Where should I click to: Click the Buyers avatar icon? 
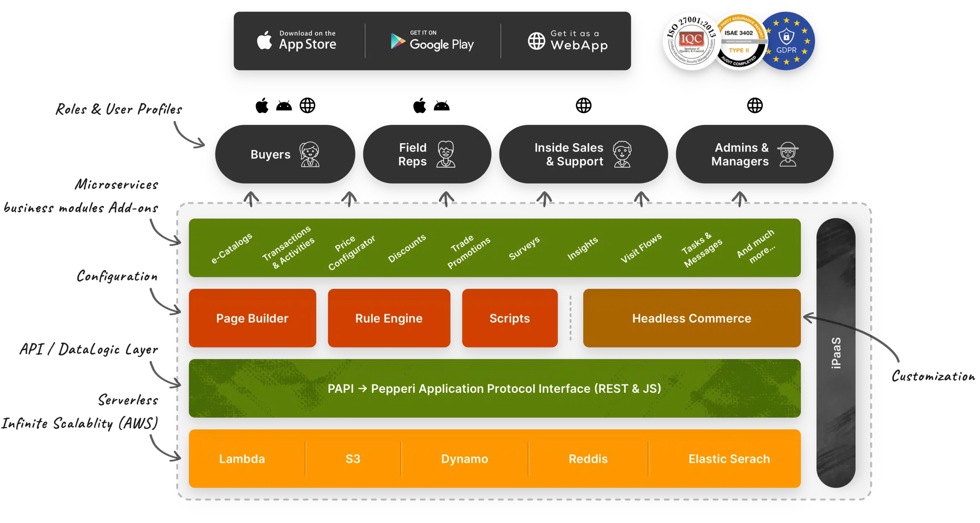[310, 154]
